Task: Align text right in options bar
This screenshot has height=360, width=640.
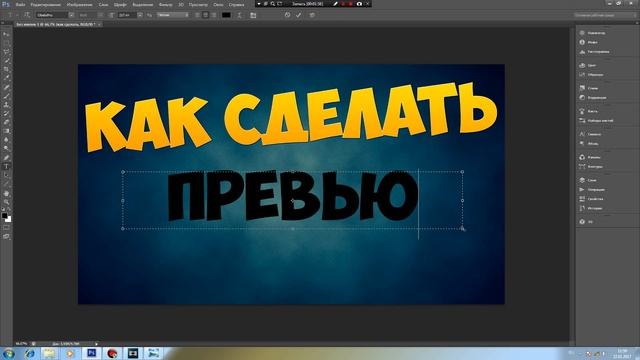Action: pyautogui.click(x=214, y=15)
